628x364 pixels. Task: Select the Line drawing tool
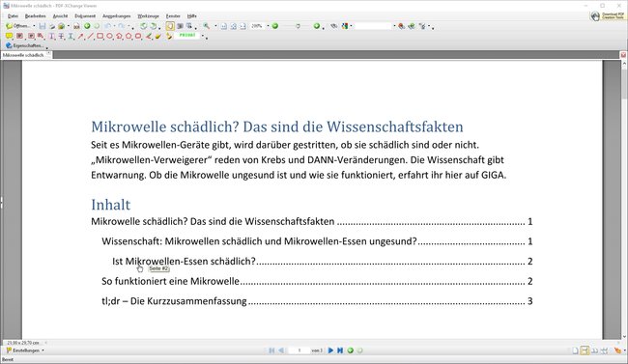pyautogui.click(x=91, y=36)
